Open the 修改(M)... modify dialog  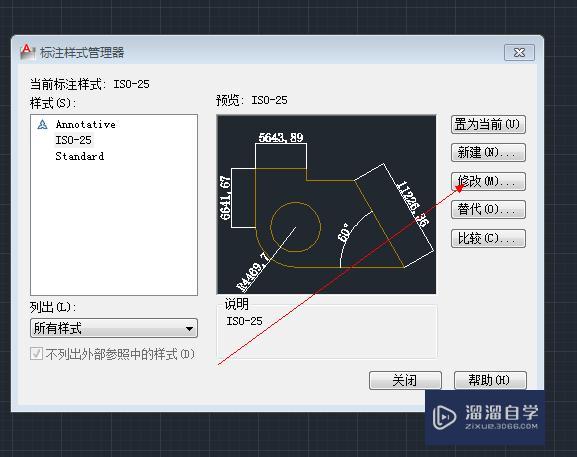coord(488,181)
